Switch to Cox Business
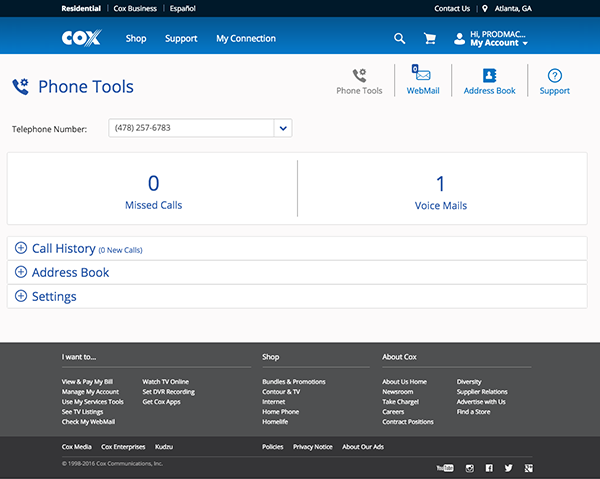 tap(135, 8)
